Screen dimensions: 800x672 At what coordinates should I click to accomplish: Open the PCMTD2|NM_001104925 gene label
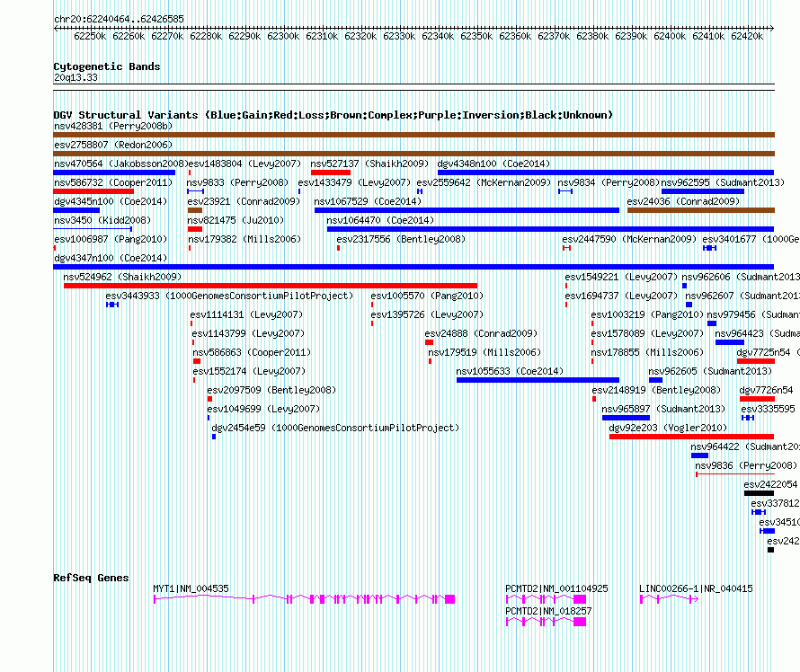pyautogui.click(x=556, y=588)
